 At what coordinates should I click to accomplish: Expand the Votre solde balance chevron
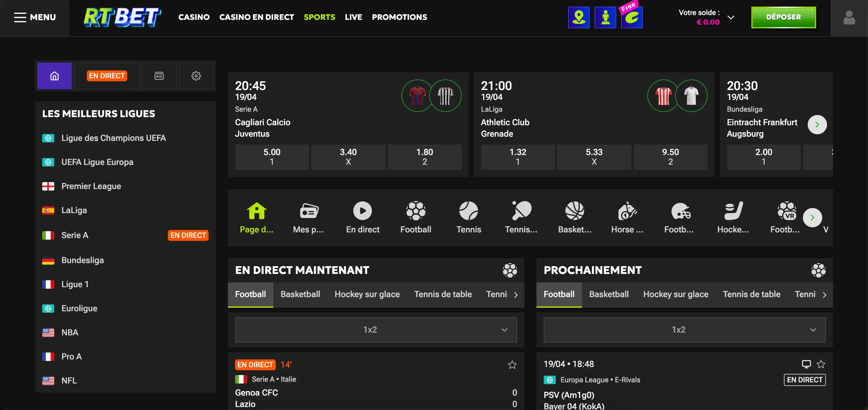point(731,17)
